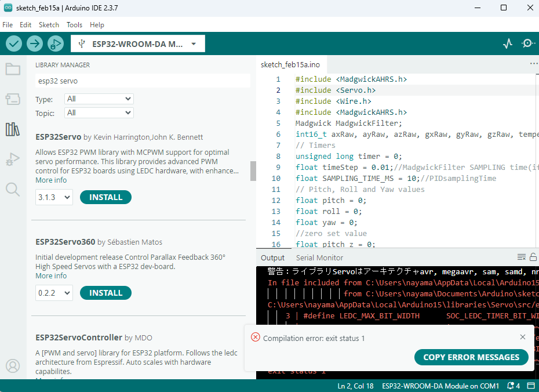Click the Upload arrow button
The height and width of the screenshot is (392, 539).
click(35, 43)
